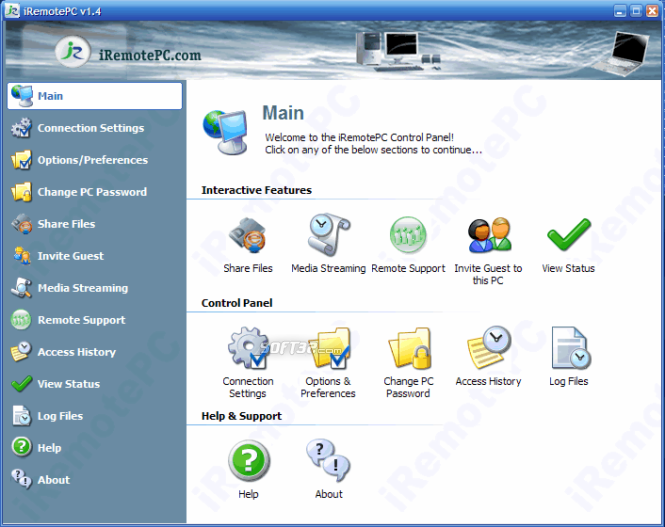Choose Share Files label in sidebar
The width and height of the screenshot is (665, 527).
click(x=66, y=224)
